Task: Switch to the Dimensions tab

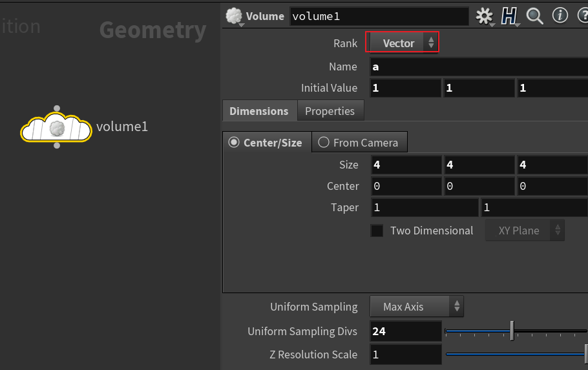Action: coord(260,111)
